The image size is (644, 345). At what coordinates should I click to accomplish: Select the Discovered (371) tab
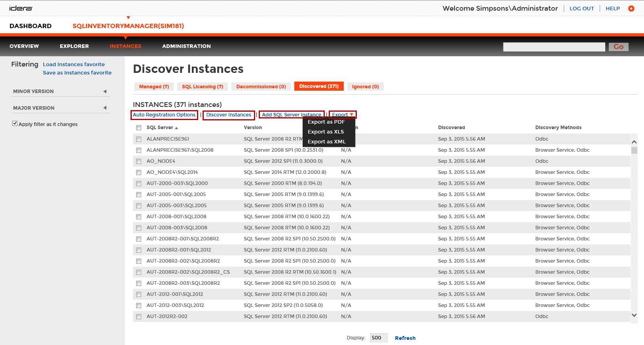pyautogui.click(x=319, y=86)
